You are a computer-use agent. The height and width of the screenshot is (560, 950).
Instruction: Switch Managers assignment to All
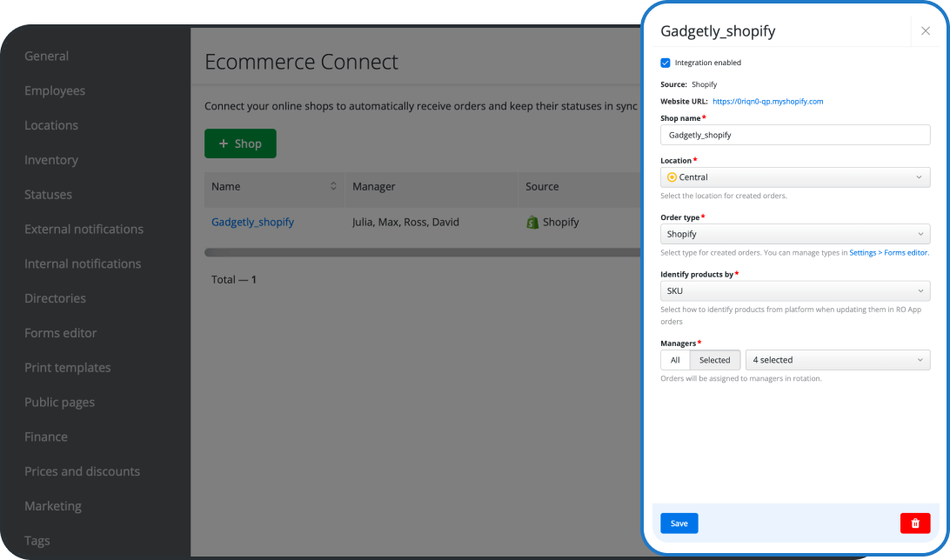pos(674,359)
